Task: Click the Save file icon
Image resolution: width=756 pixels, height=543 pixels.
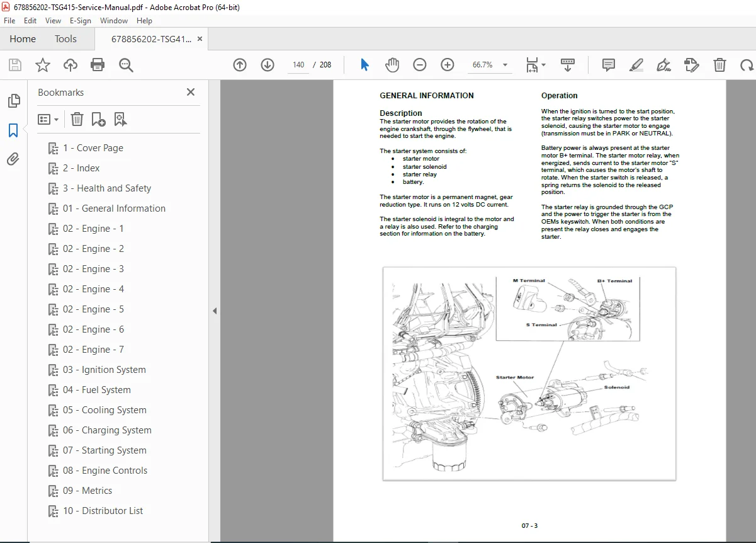Action: [x=15, y=65]
